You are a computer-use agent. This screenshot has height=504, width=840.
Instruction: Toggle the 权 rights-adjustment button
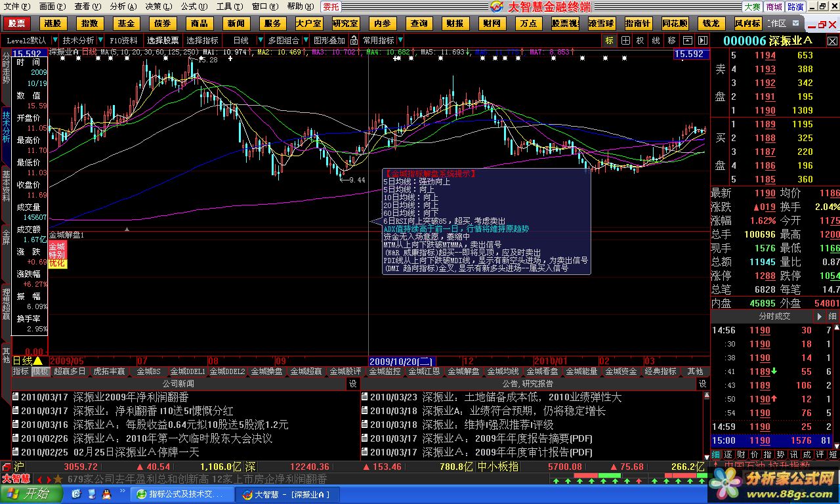(x=640, y=40)
